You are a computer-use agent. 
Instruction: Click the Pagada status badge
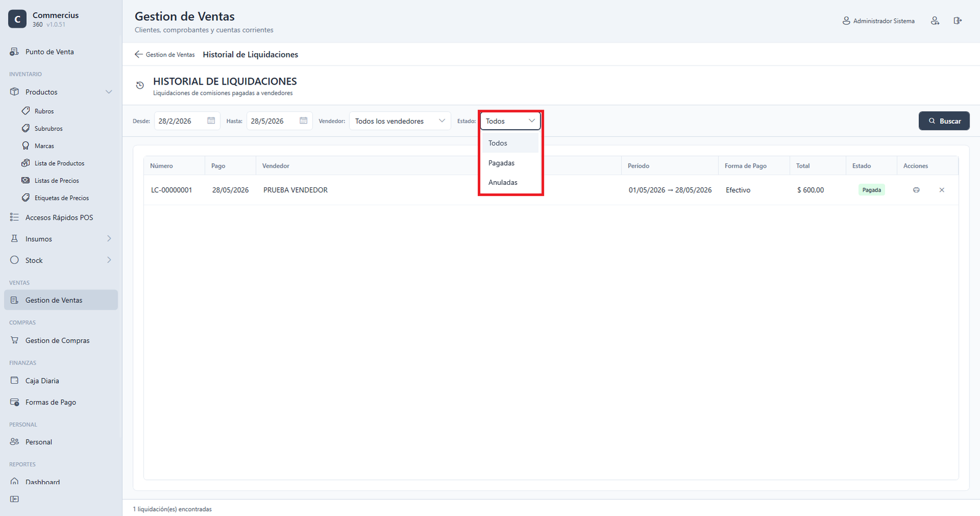pyautogui.click(x=872, y=190)
